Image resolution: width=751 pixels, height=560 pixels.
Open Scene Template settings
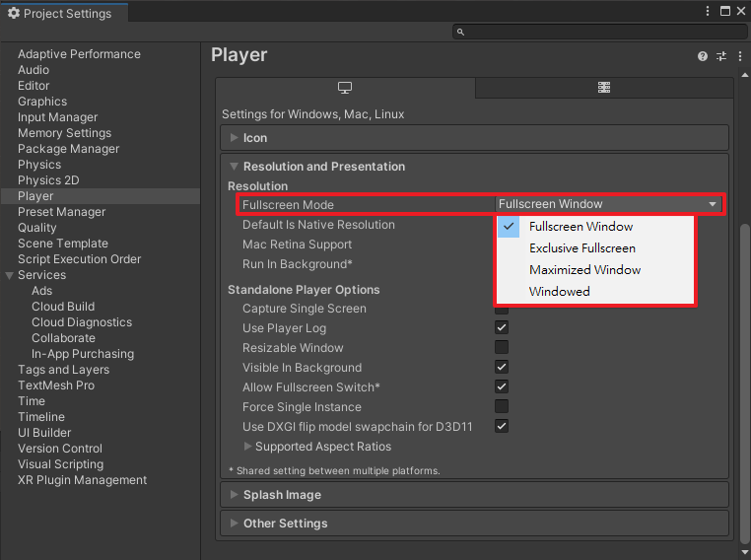point(63,244)
